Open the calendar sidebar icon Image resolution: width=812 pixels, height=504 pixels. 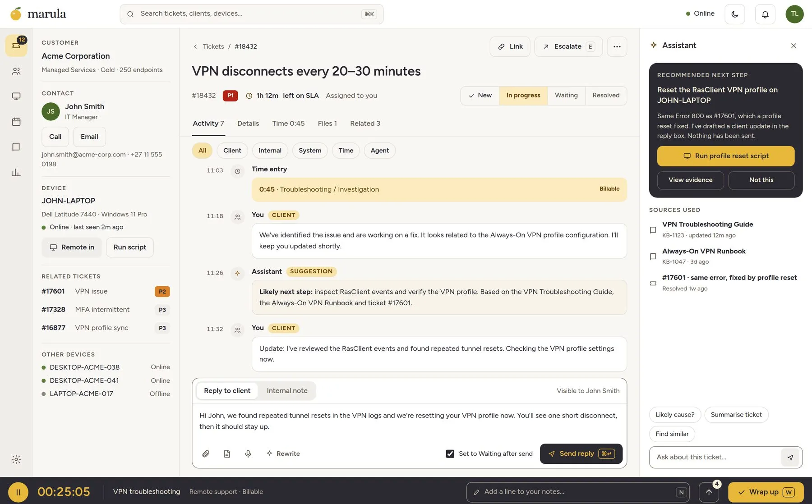(16, 122)
